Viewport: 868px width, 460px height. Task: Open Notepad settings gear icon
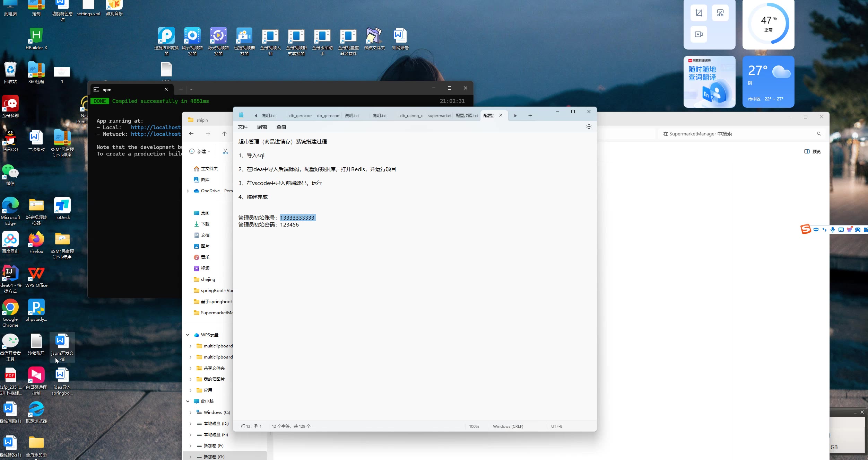[589, 127]
